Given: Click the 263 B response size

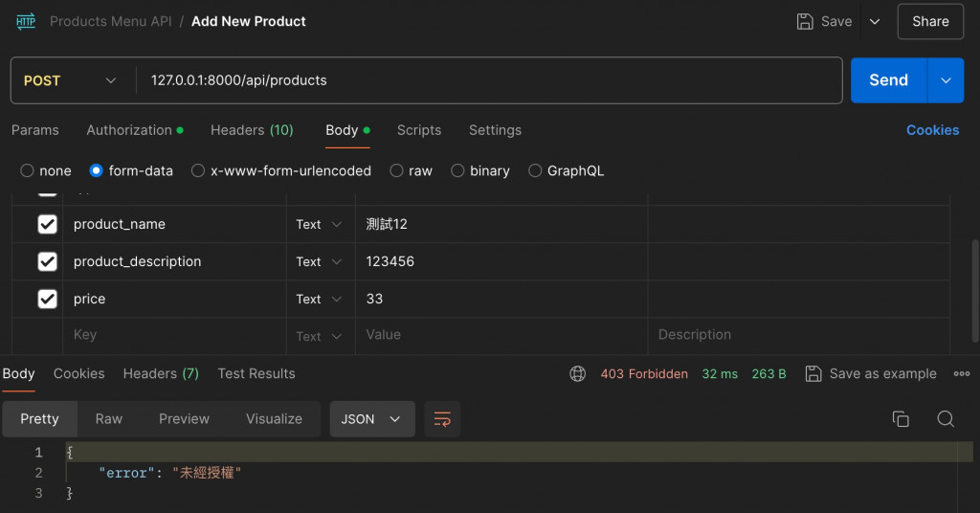Looking at the screenshot, I should [x=768, y=373].
